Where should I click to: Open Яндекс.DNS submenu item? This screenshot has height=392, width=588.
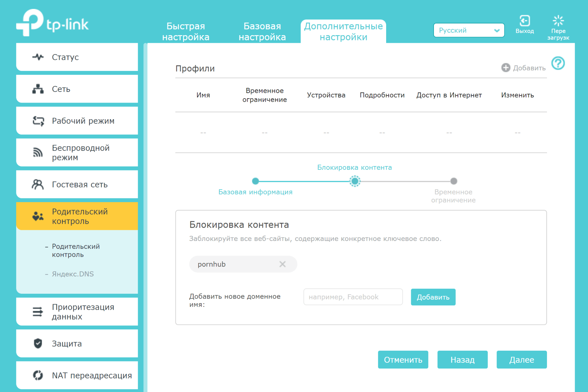73,274
